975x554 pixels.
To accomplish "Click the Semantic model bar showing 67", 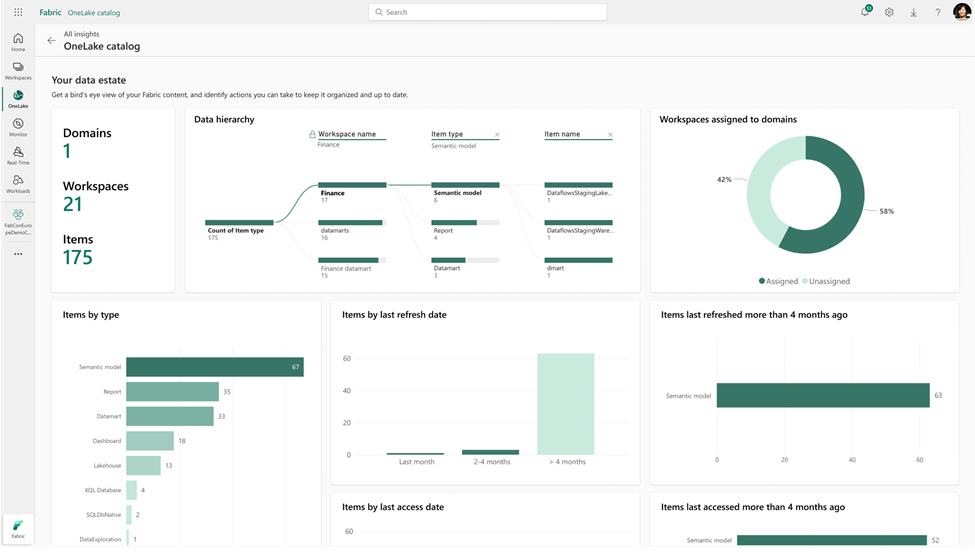I will (x=215, y=367).
